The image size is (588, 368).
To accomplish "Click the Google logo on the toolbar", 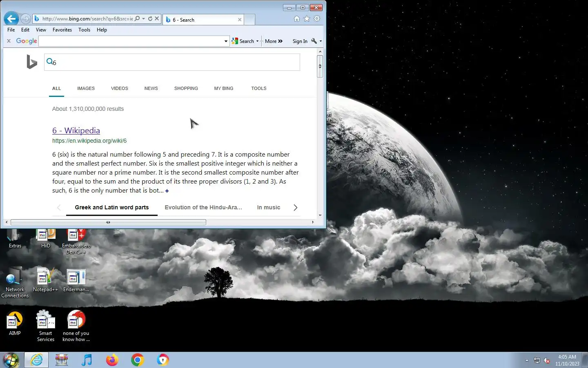I will tap(27, 41).
